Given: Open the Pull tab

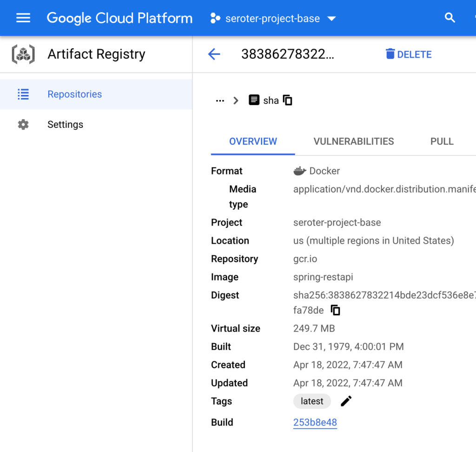Looking at the screenshot, I should coord(442,141).
